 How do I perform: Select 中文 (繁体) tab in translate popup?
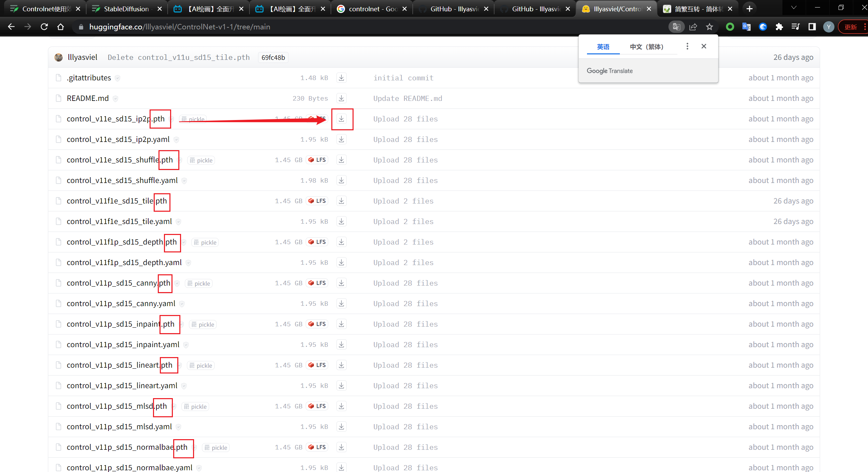(x=647, y=47)
